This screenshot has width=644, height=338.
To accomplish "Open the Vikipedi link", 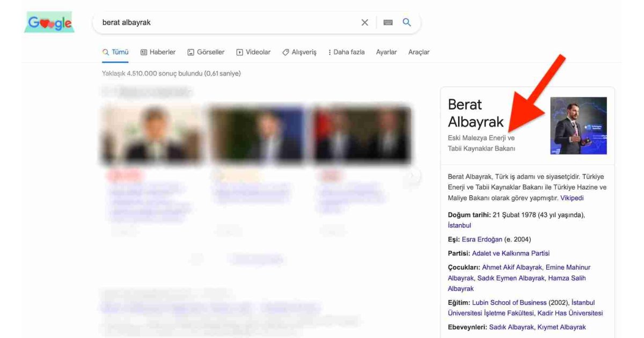I will [572, 197].
